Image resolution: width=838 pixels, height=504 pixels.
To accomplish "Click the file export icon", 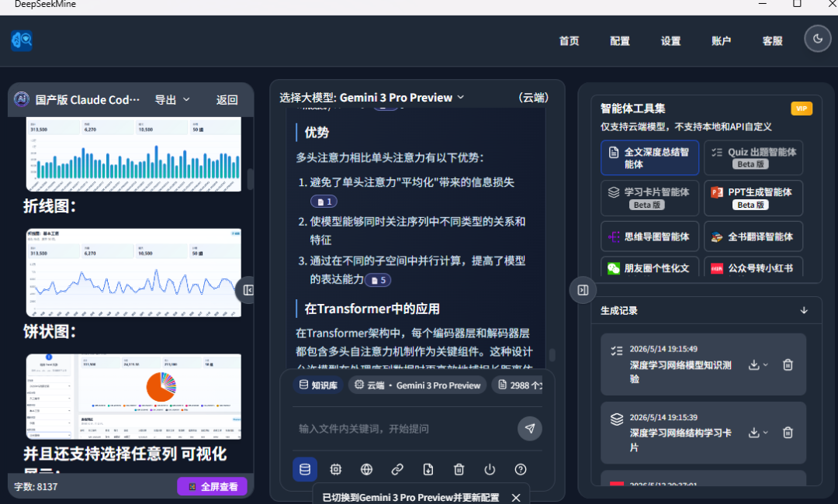I will coord(428,469).
